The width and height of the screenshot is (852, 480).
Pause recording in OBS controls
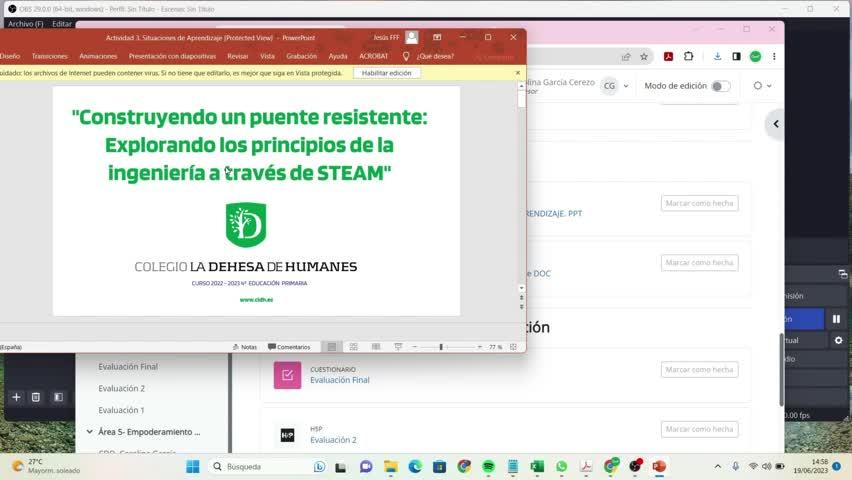pyautogui.click(x=836, y=319)
